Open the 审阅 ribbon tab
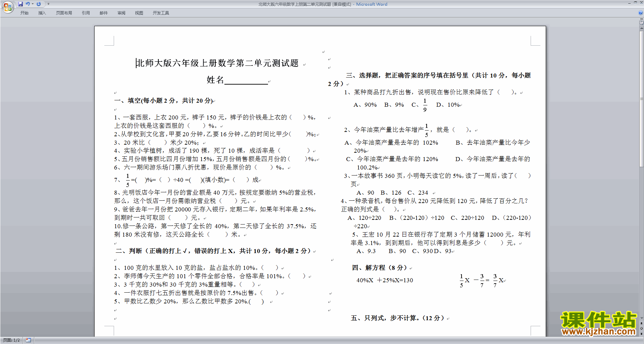644x344 pixels. (121, 13)
